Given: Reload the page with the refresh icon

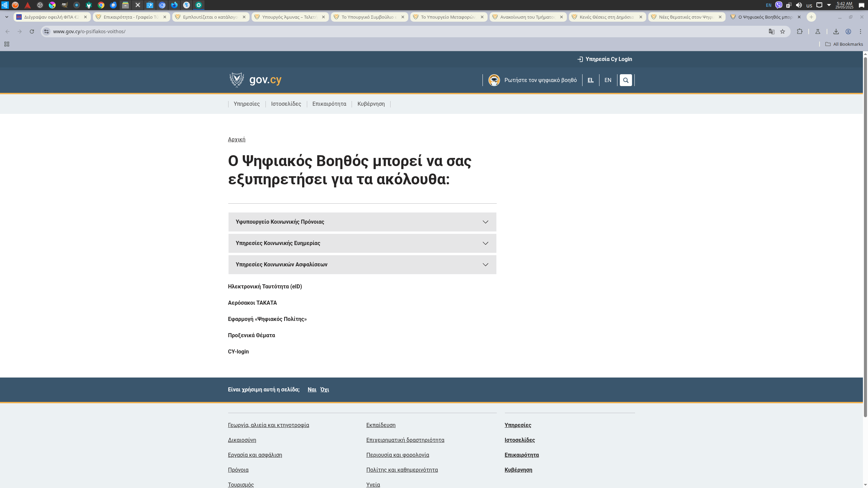Looking at the screenshot, I should 32,32.
